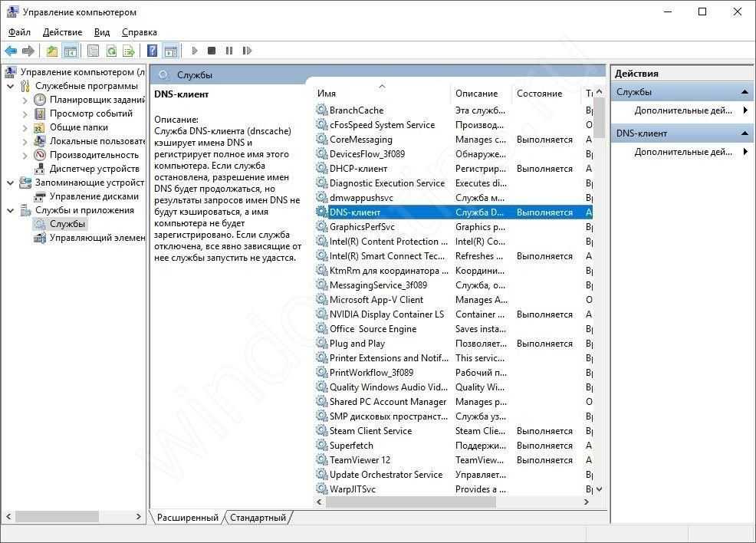Image resolution: width=756 pixels, height=543 pixels.
Task: Expand the Планировщик заданий node
Action: pos(25,100)
